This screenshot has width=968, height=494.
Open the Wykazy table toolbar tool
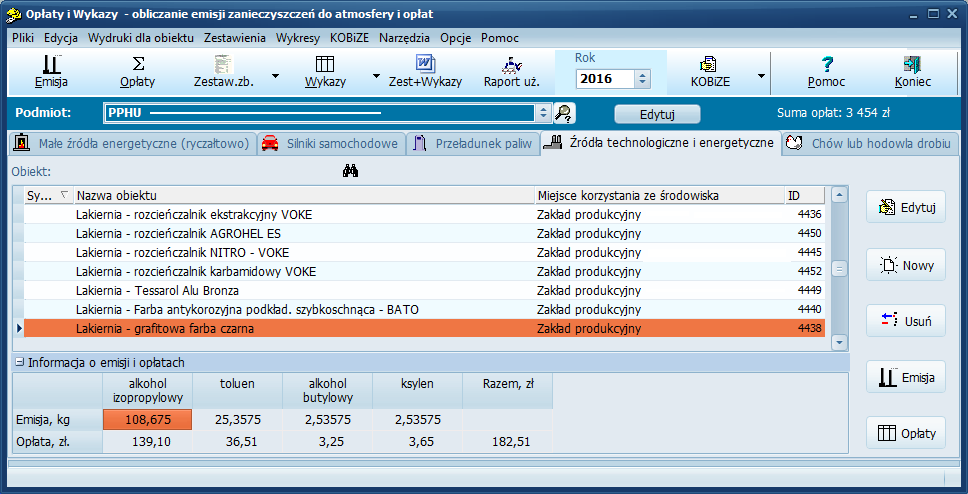pyautogui.click(x=325, y=72)
